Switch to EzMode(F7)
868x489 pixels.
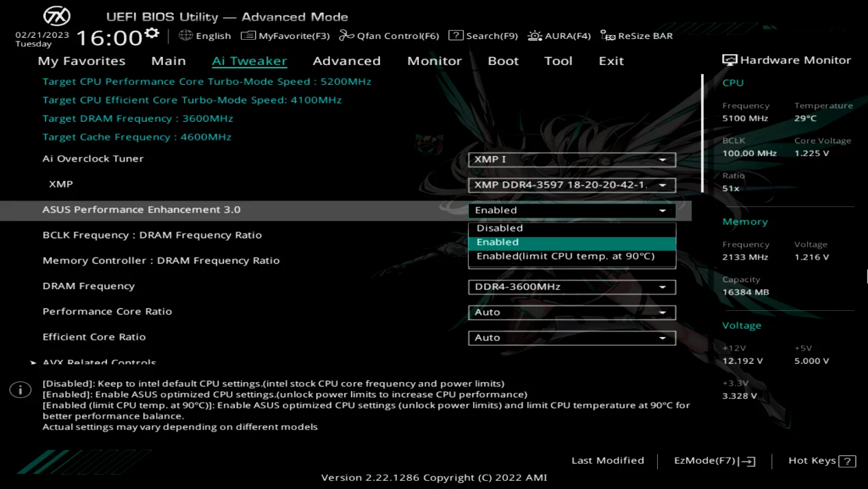[714, 461]
